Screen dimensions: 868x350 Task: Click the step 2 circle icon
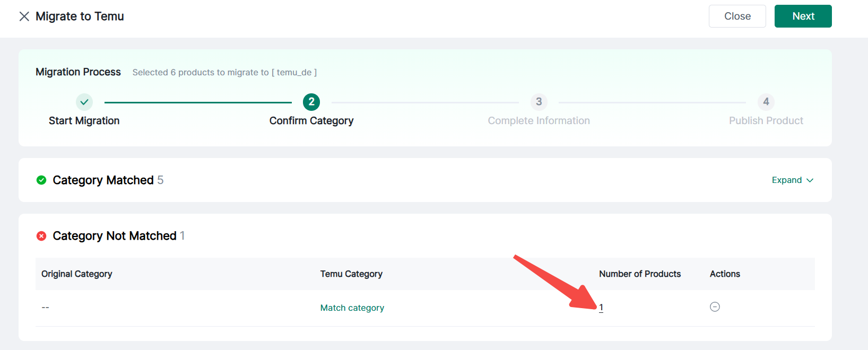[311, 102]
